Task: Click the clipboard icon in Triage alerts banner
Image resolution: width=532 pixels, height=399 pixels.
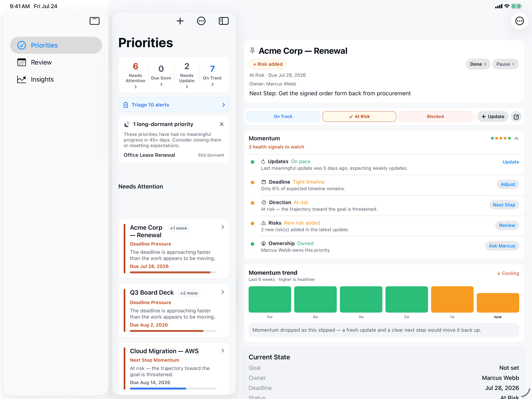Action: click(x=125, y=105)
